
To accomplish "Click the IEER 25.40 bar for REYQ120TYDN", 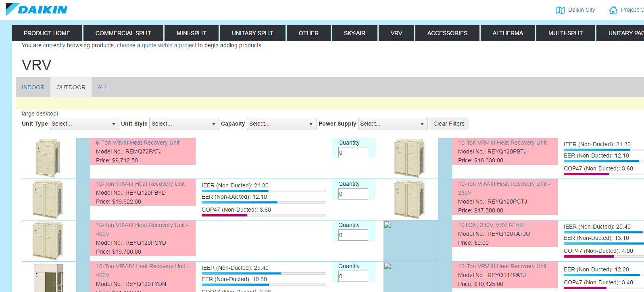I will [x=264, y=273].
